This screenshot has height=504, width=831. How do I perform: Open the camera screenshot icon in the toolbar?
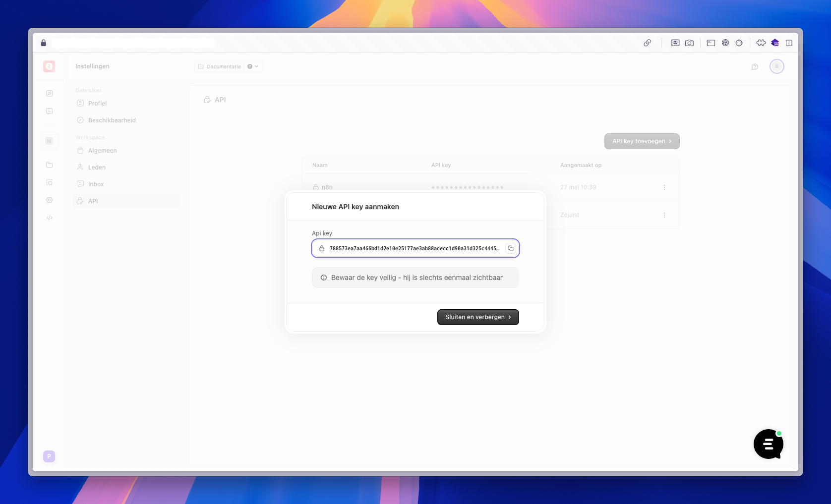(x=689, y=43)
